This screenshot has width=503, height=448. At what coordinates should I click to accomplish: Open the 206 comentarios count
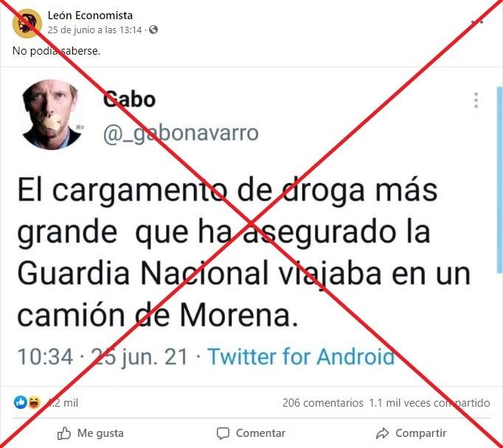pyautogui.click(x=323, y=403)
